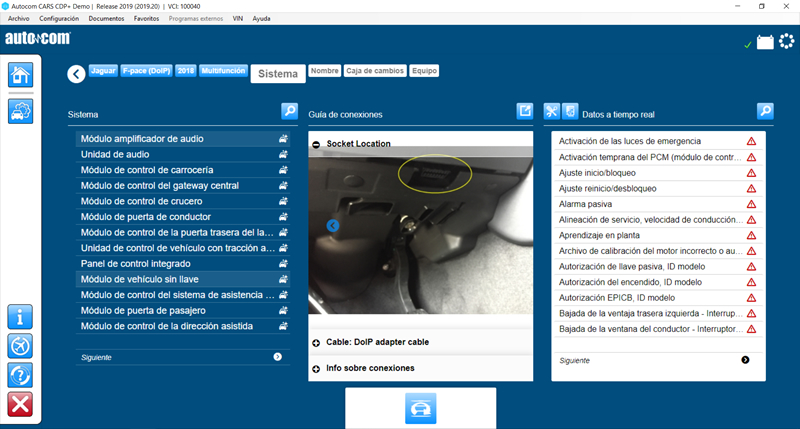Click the battery status icon top right
800x429 pixels.
coord(765,42)
